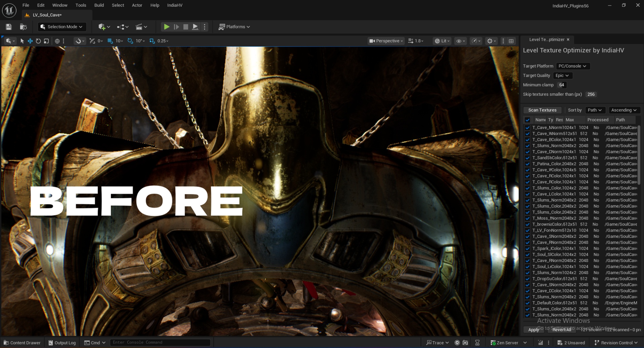The height and width of the screenshot is (348, 644).
Task: Click the Revert All button
Action: [x=562, y=330]
